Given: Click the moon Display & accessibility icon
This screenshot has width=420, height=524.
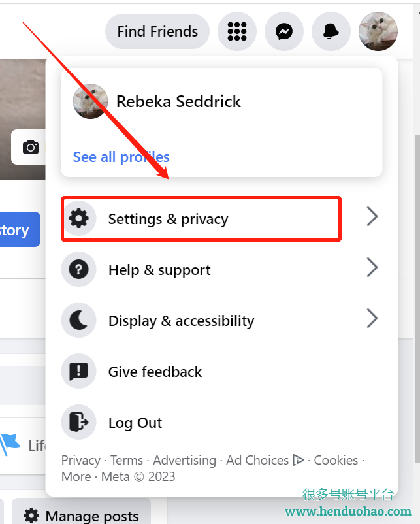Looking at the screenshot, I should click(x=79, y=321).
